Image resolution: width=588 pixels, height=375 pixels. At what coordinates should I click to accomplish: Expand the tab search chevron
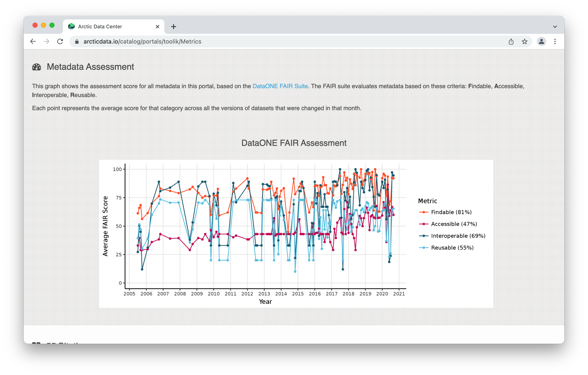555,27
